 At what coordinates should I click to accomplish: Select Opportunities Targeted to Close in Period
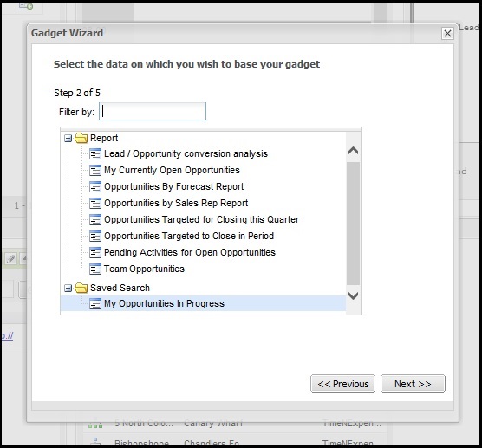coord(189,236)
